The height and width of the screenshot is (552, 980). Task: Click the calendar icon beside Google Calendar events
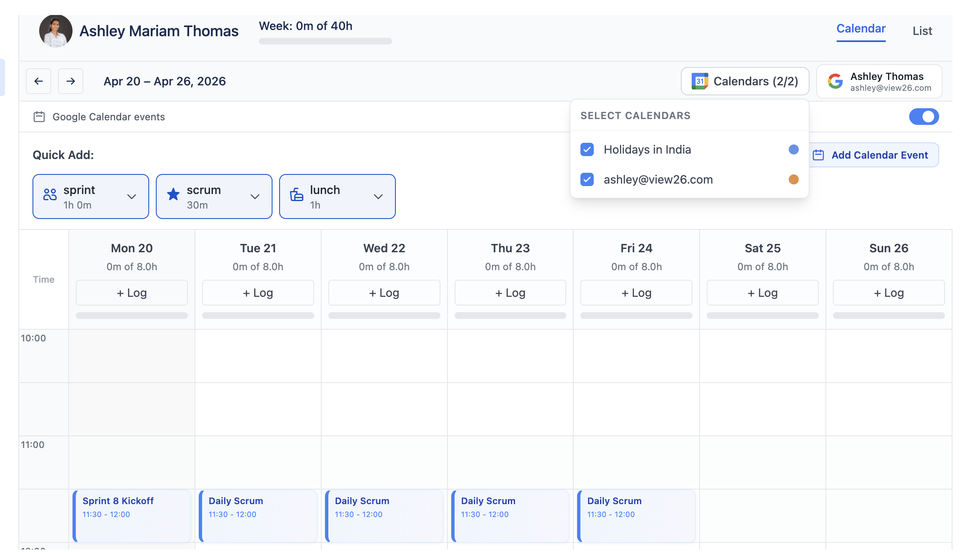pos(39,117)
